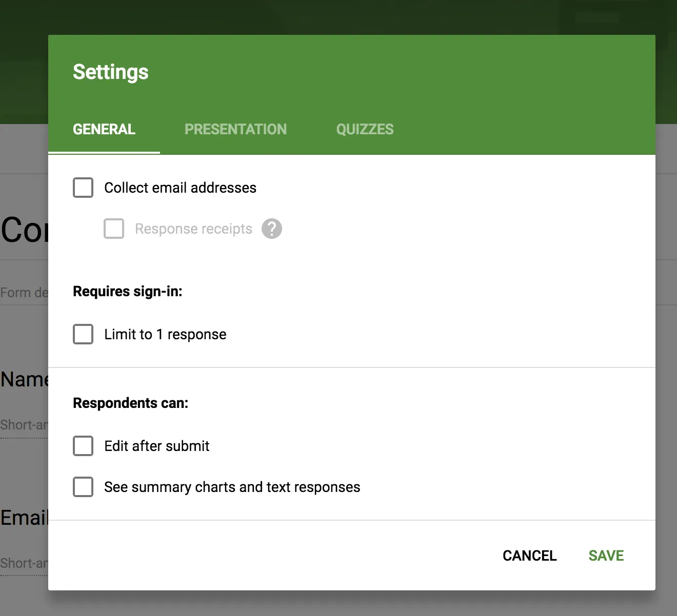Click the 'Respondents can:' heading
This screenshot has height=616, width=677.
[x=131, y=403]
